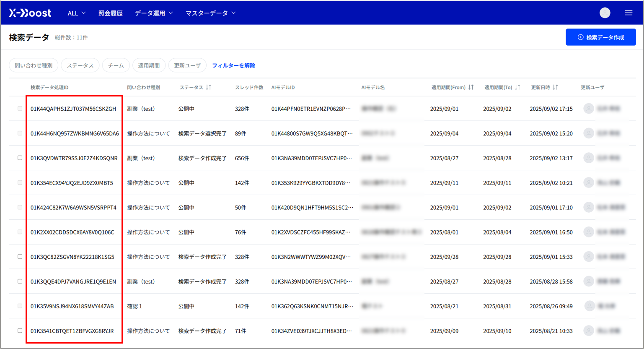Check the box for row 01K3QC82ZSGVN8YK22218K1SG5

20,257
